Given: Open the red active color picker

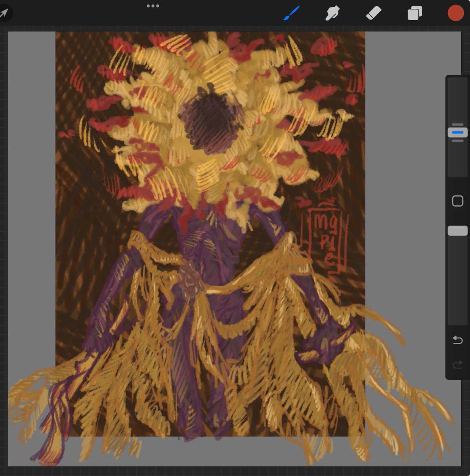Looking at the screenshot, I should (456, 13).
